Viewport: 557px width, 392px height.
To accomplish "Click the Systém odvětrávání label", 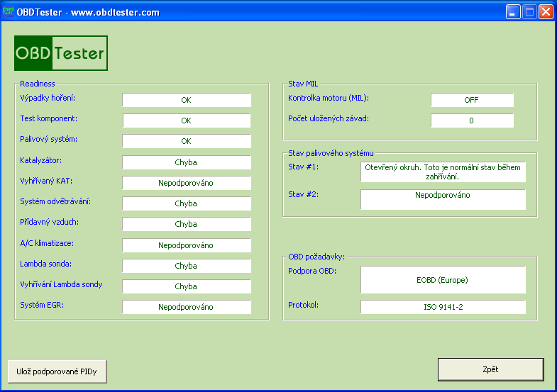I will (55, 201).
